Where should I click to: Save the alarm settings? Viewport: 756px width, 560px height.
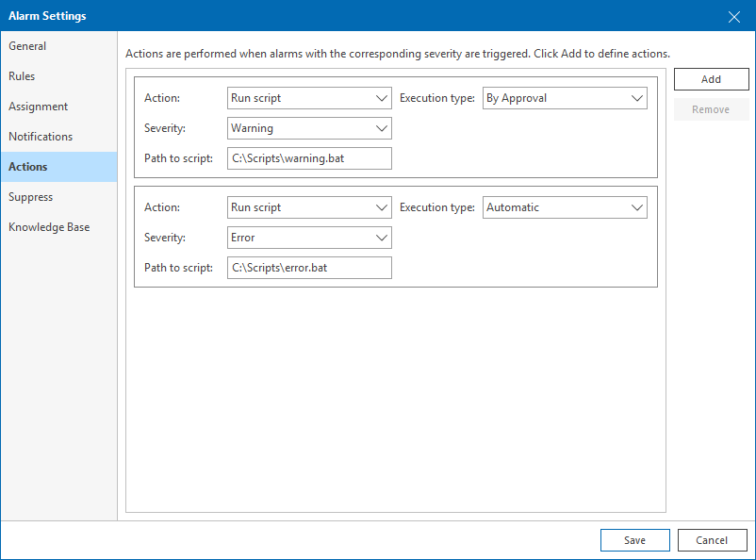tap(634, 540)
